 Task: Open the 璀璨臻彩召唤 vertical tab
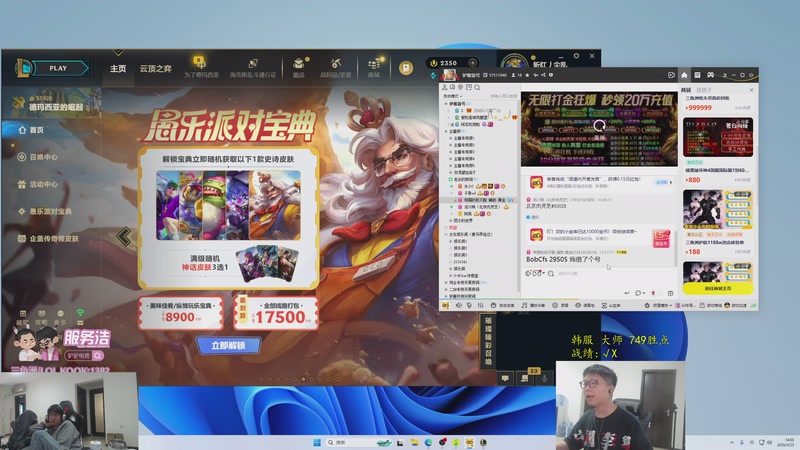pos(488,341)
